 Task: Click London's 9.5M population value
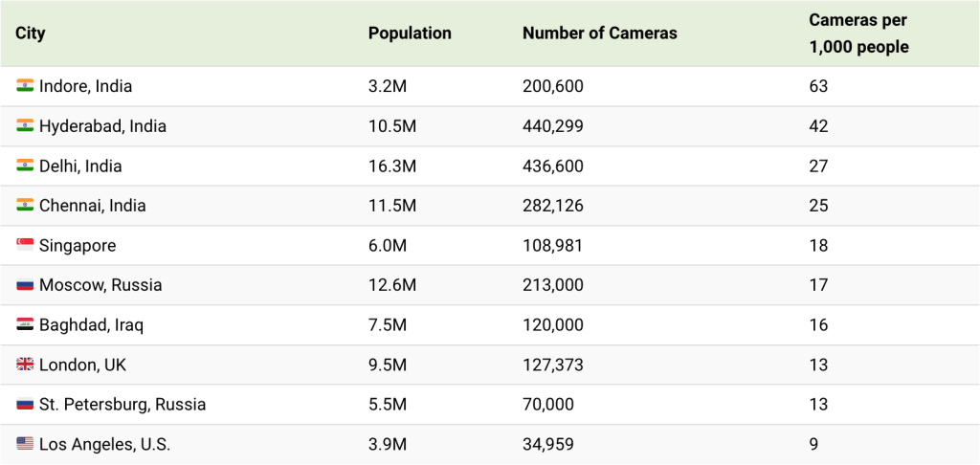click(x=388, y=365)
